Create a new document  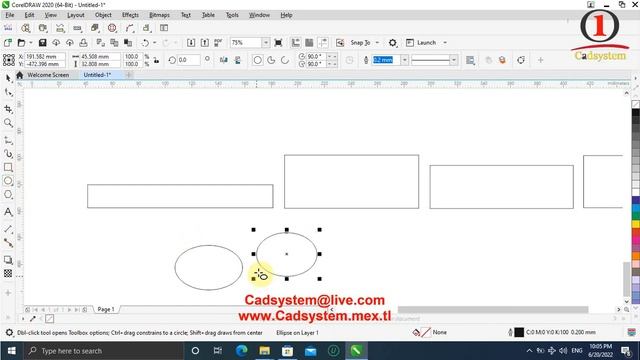tap(8, 42)
